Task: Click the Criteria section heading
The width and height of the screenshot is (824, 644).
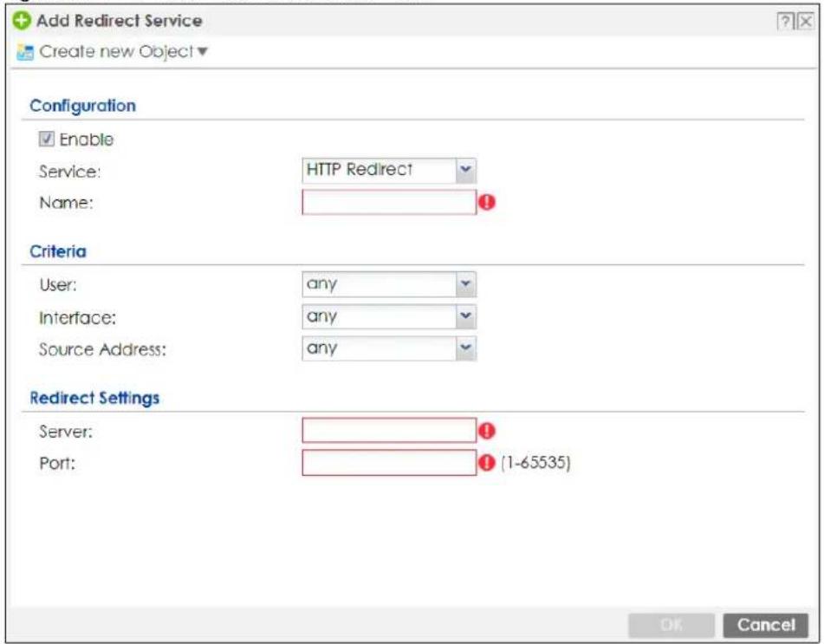Action: click(58, 251)
